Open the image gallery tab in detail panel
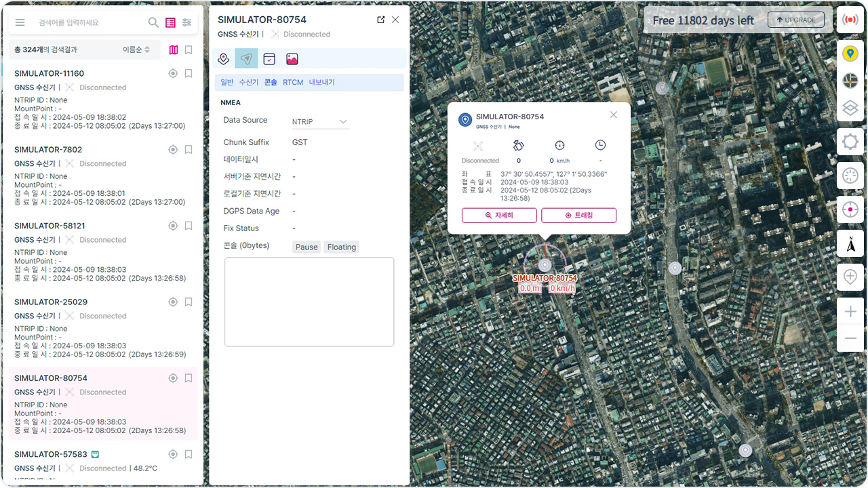This screenshot has width=868, height=488. click(x=292, y=59)
